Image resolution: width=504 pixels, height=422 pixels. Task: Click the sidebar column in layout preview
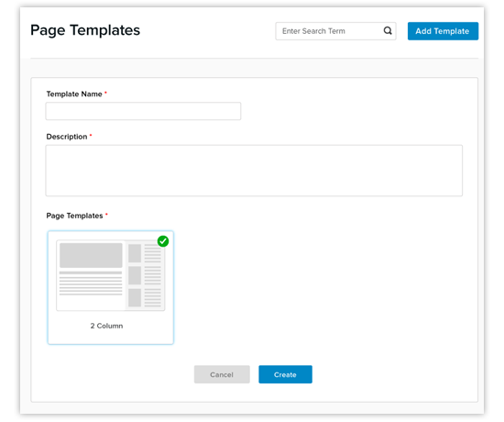[x=145, y=275]
